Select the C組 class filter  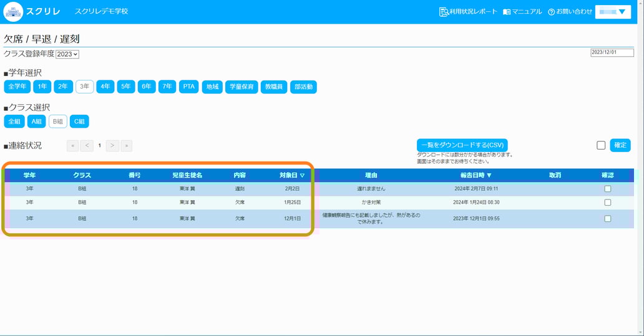click(79, 122)
